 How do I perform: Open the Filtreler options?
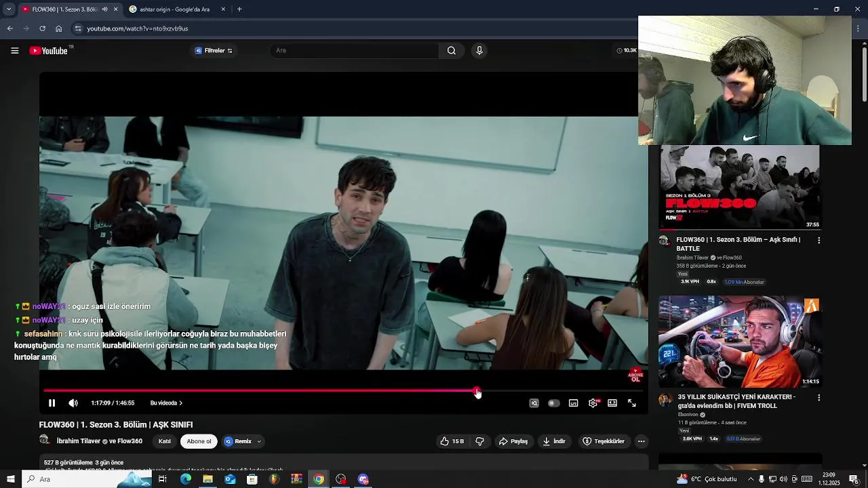214,50
